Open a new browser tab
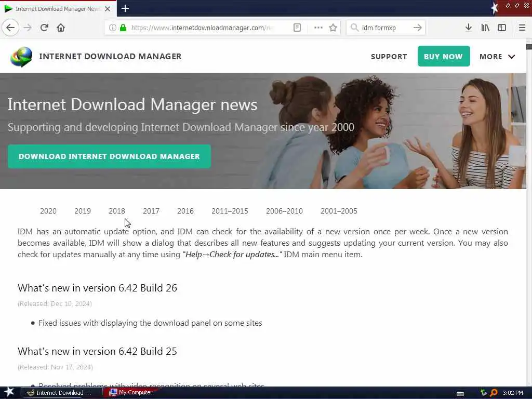The height and width of the screenshot is (399, 532). [x=125, y=8]
